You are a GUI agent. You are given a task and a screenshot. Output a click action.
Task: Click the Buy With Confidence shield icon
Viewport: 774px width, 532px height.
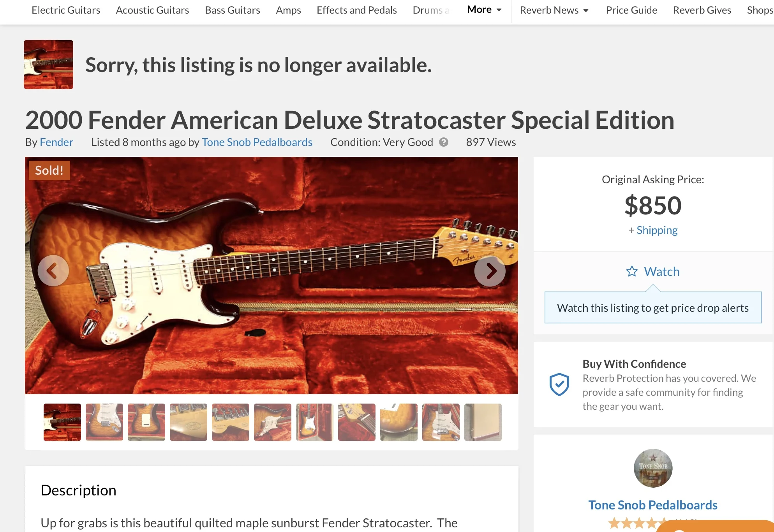pyautogui.click(x=559, y=385)
